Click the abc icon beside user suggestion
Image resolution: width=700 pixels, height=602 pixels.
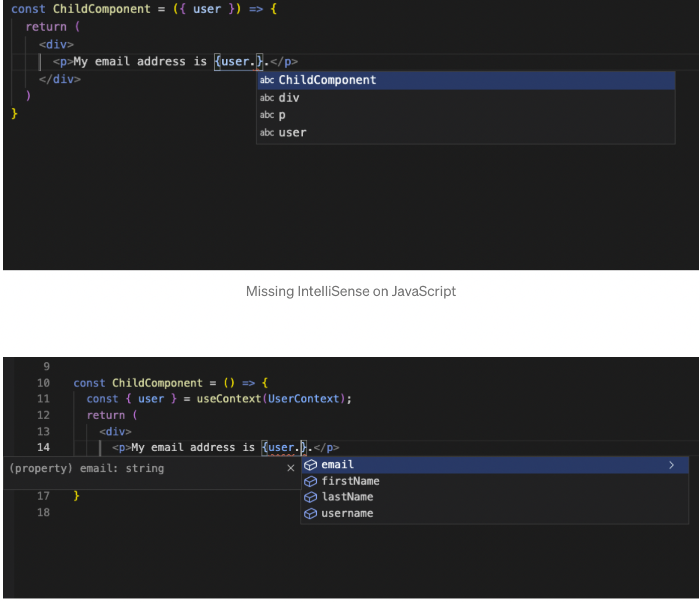[267, 133]
